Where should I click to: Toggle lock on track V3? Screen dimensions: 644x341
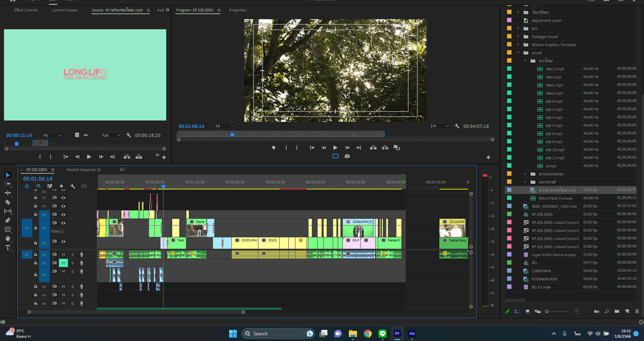[x=36, y=214]
